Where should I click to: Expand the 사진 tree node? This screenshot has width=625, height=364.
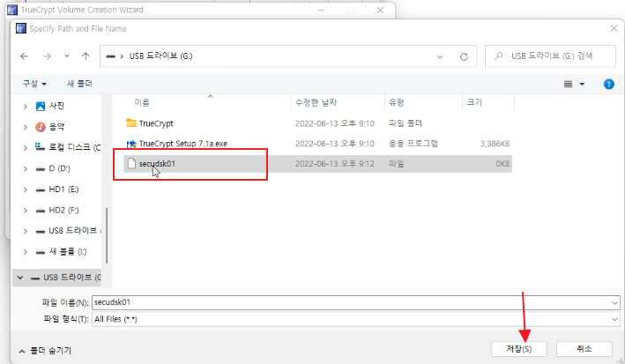[x=26, y=106]
